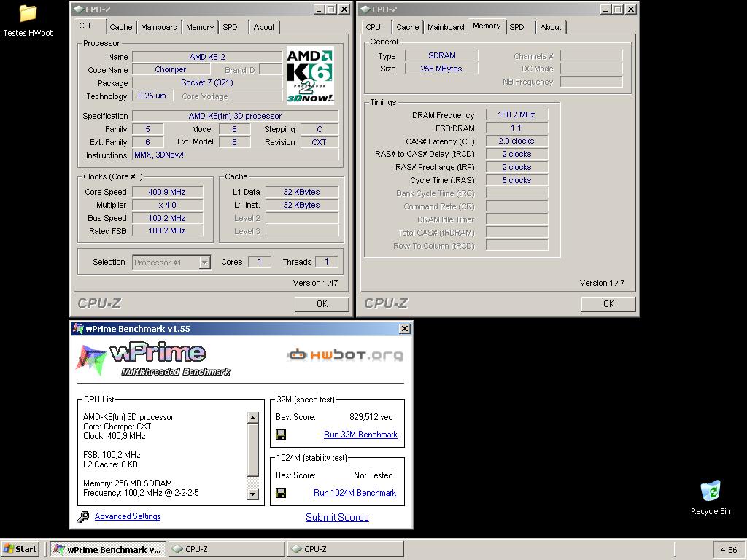Screen dimensions: 747x560
Task: Click the Advanced Settings key icon
Action: coord(83,517)
